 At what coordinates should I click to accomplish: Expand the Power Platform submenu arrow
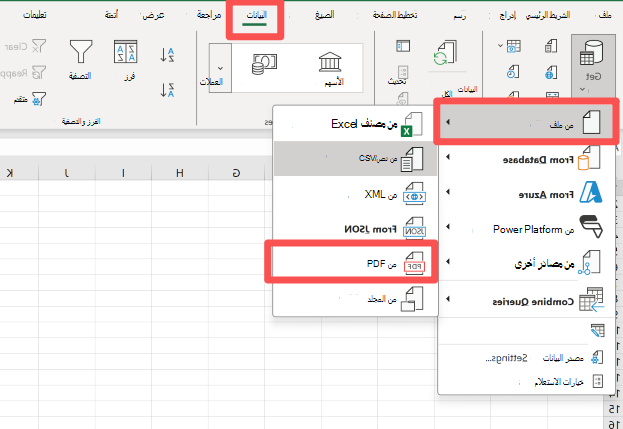tap(448, 227)
